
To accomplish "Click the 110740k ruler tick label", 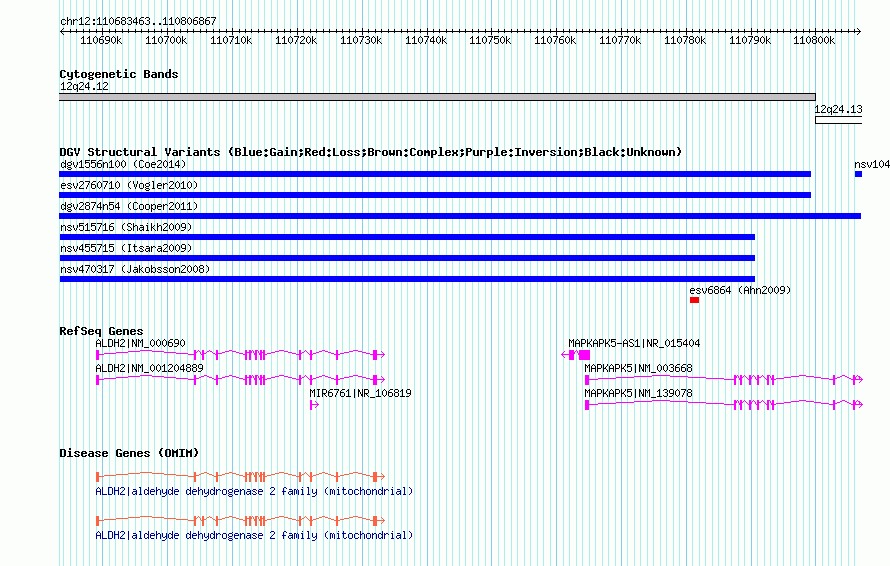I will 426,40.
